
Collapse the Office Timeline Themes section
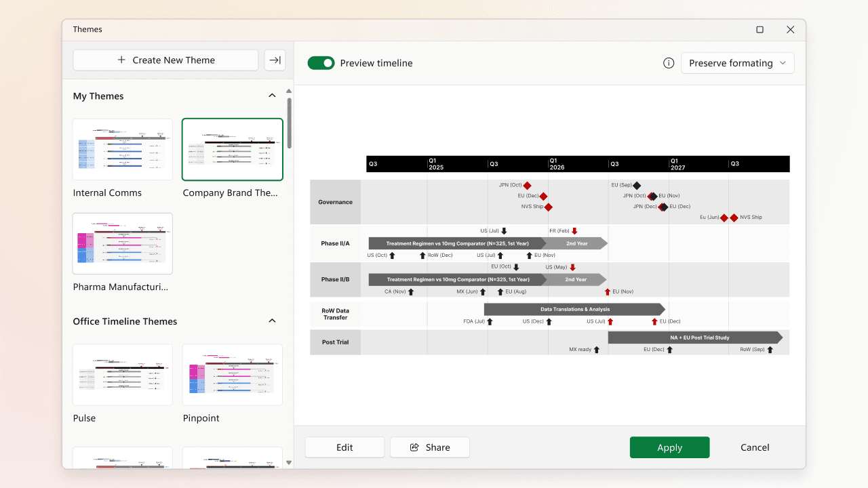(x=272, y=321)
